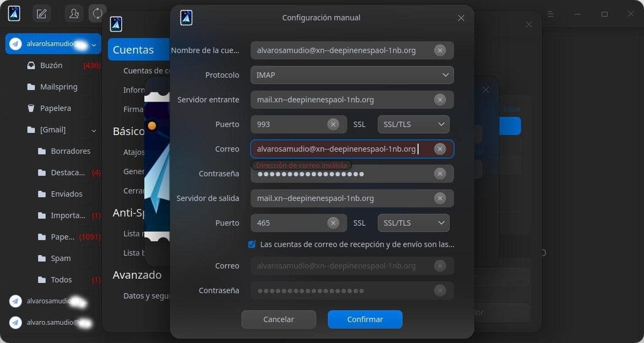Clear the active Correo email field
Viewport: 644px width, 343px height.
(x=440, y=149)
